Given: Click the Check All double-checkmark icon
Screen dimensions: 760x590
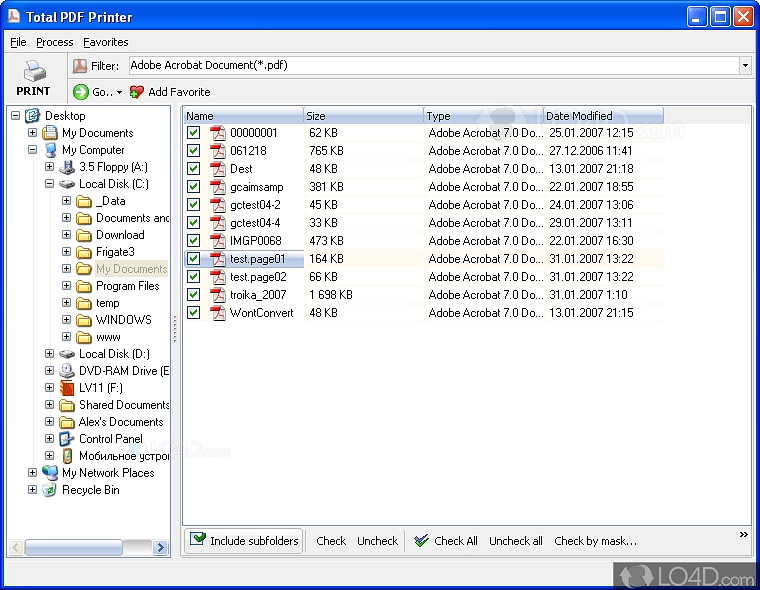Looking at the screenshot, I should pos(421,541).
